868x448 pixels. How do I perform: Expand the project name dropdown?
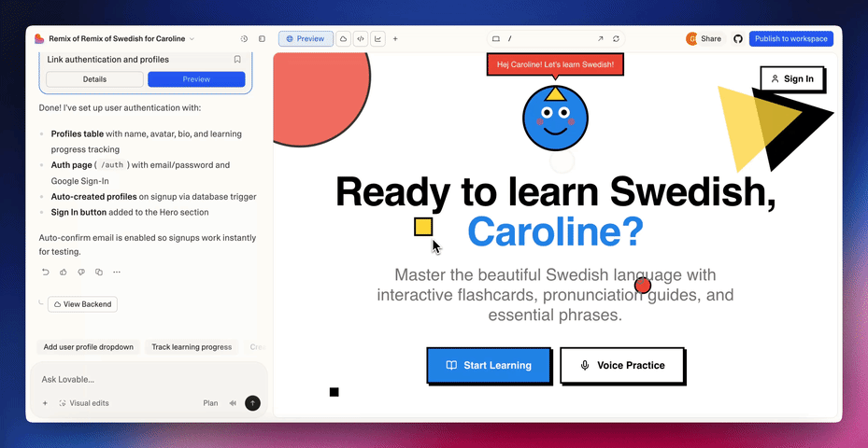[192, 39]
